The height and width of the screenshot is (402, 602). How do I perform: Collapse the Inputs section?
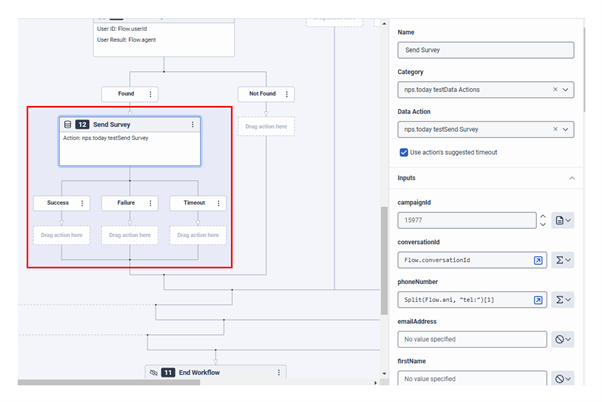coord(572,178)
